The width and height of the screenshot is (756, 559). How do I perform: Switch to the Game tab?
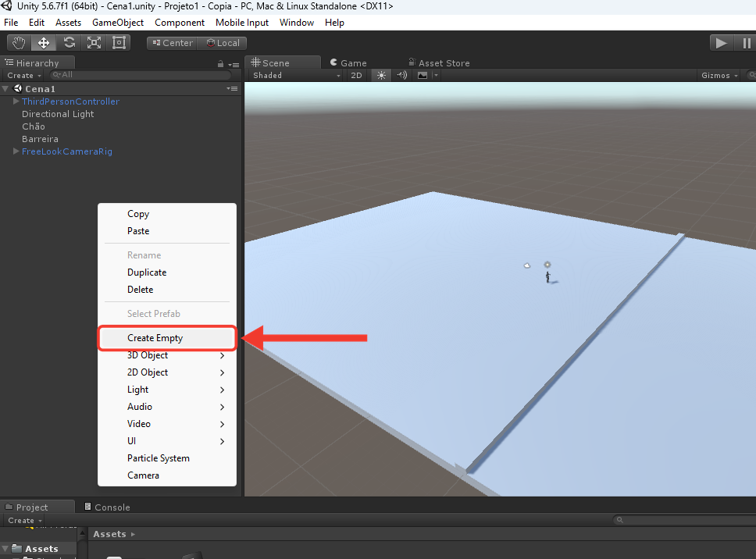(x=348, y=62)
